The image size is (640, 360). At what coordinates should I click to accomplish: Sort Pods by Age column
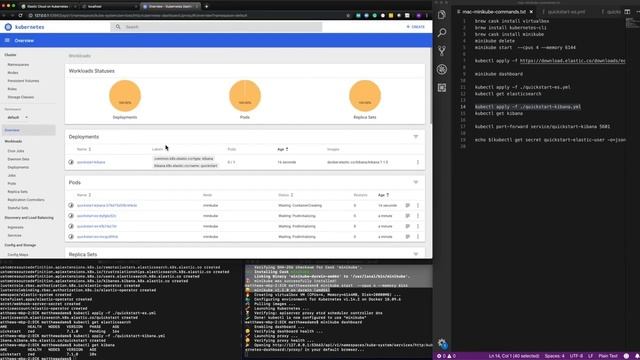point(383,195)
